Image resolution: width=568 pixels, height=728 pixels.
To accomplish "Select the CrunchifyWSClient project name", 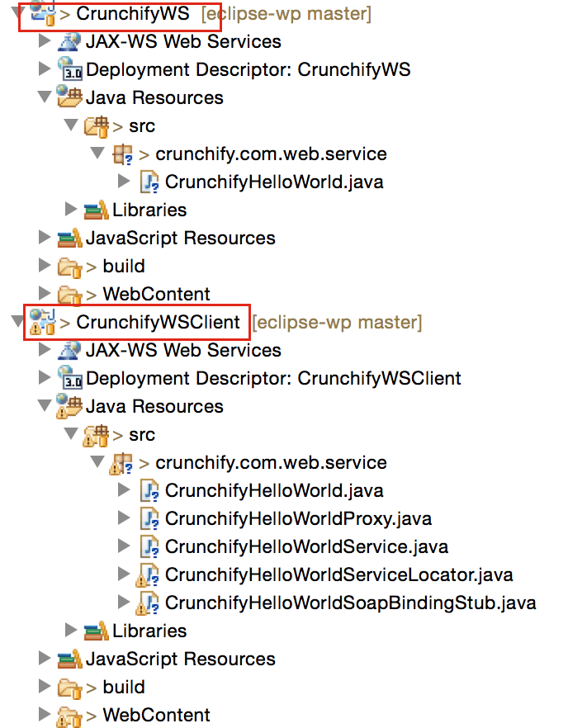I will coord(158,322).
